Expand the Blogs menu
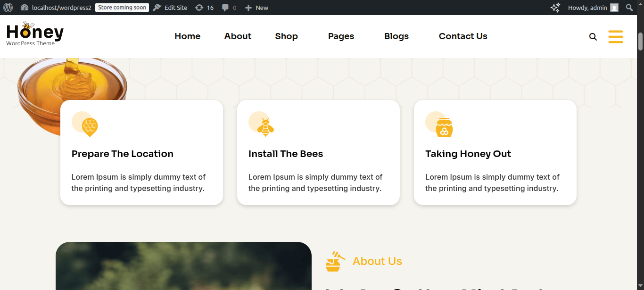Image resolution: width=644 pixels, height=290 pixels. pyautogui.click(x=396, y=36)
